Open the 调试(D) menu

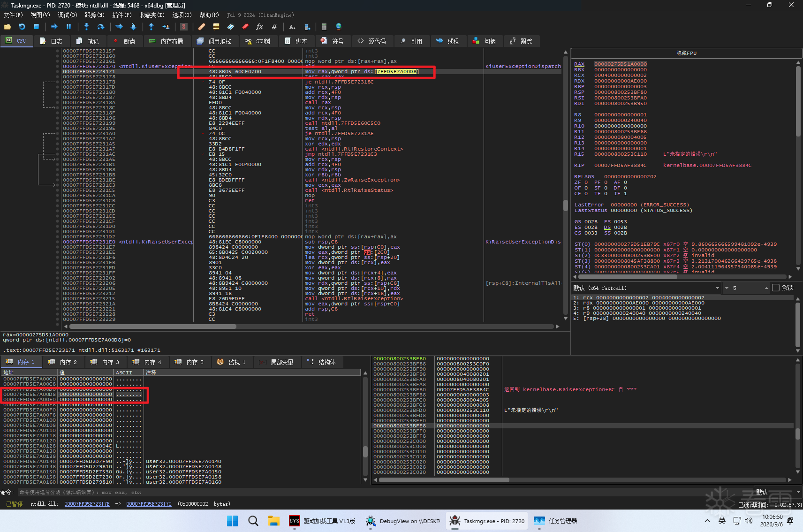tap(68, 15)
